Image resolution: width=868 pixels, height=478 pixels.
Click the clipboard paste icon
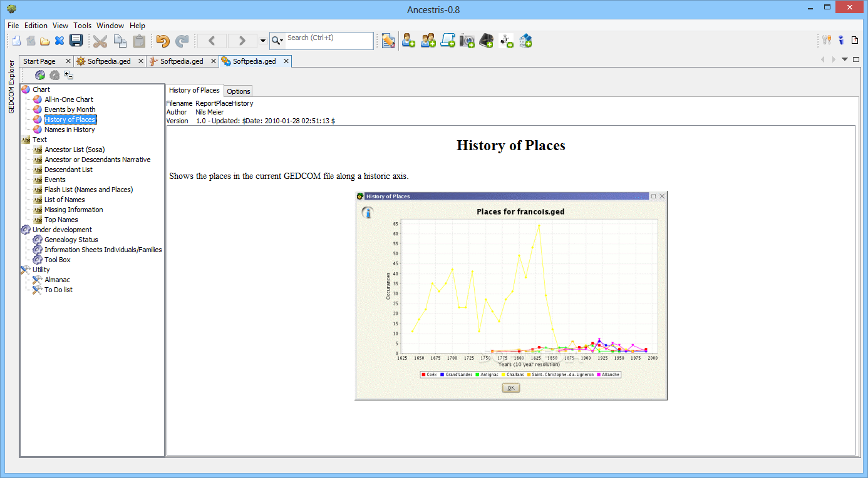139,41
